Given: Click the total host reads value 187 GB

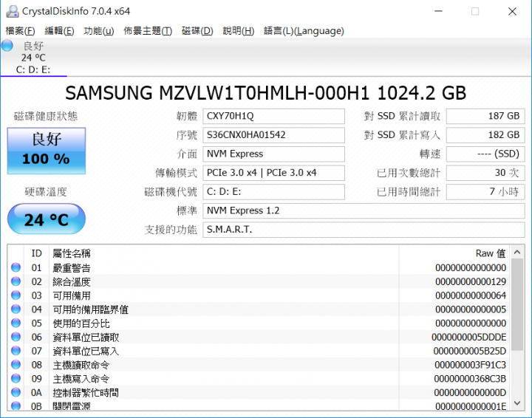Looking at the screenshot, I should tap(485, 116).
